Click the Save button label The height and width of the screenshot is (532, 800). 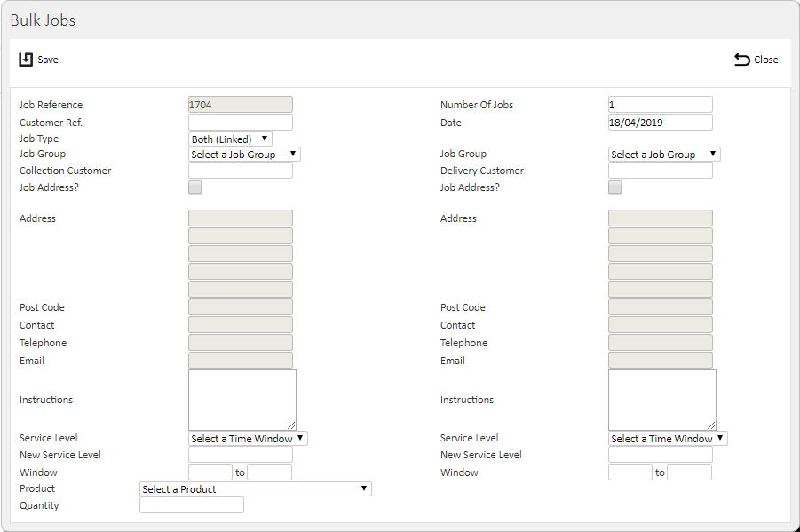(x=48, y=60)
